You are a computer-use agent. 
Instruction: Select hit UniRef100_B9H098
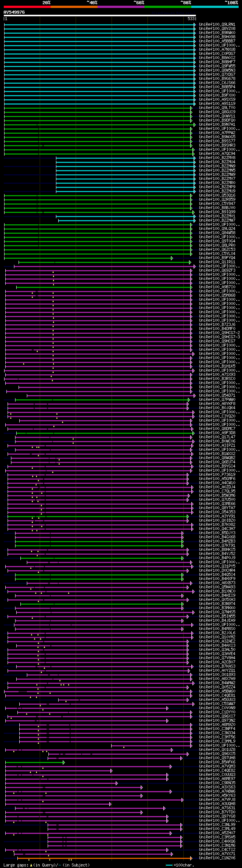click(x=217, y=37)
